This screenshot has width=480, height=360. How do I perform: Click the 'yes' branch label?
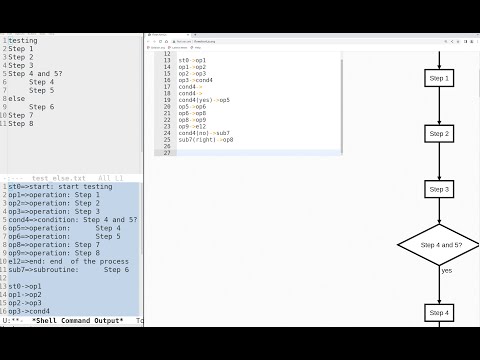447,270
